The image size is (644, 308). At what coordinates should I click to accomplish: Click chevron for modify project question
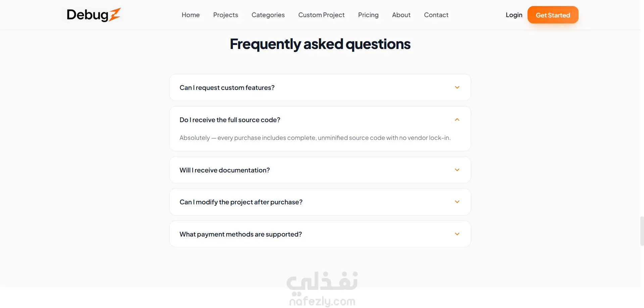click(457, 202)
